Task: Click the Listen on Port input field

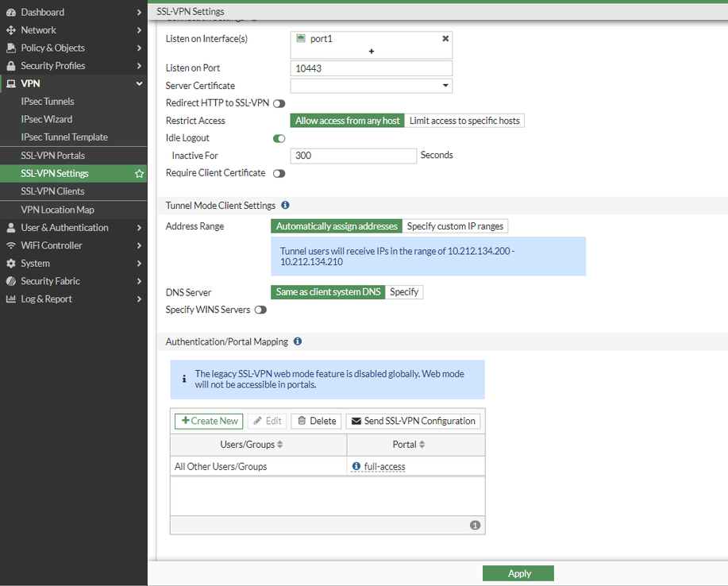Action: [x=371, y=68]
